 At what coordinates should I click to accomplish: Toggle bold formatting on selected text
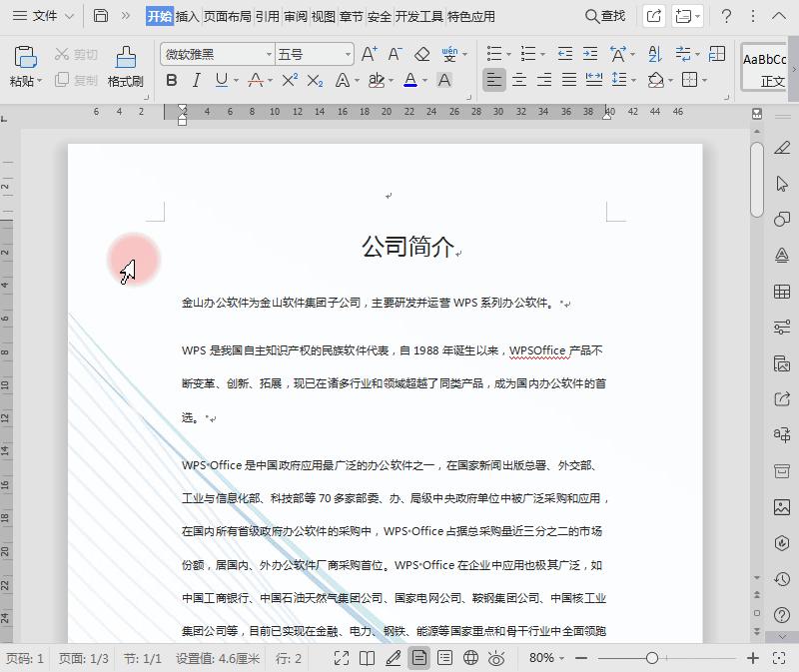point(172,80)
